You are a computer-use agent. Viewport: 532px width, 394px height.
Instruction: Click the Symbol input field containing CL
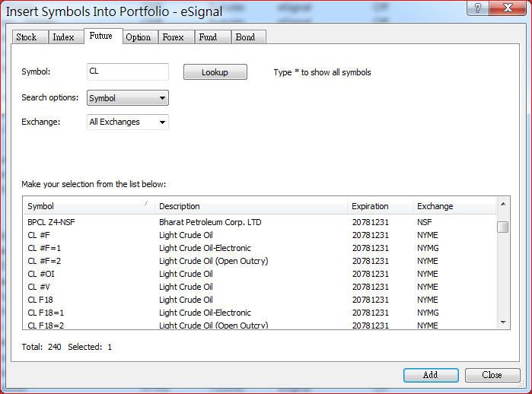(128, 71)
